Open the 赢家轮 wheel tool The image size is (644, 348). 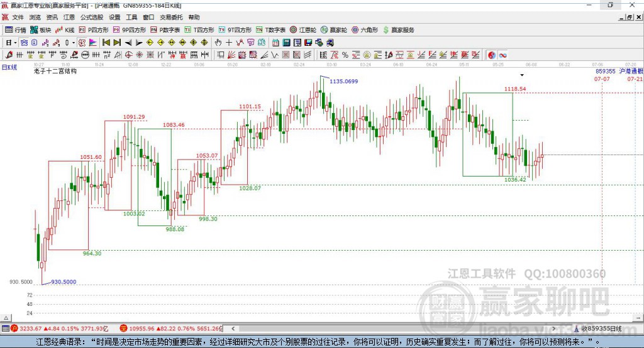[334, 30]
